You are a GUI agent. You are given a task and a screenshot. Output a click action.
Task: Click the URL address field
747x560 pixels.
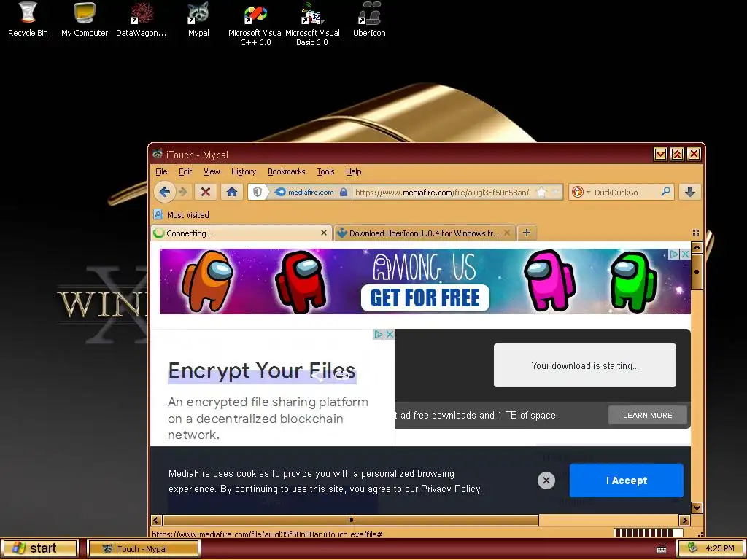click(443, 192)
